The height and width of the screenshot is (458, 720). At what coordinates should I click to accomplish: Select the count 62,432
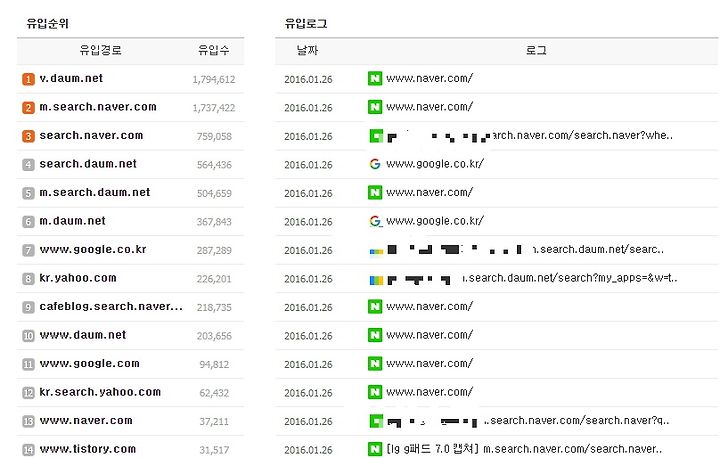point(214,393)
